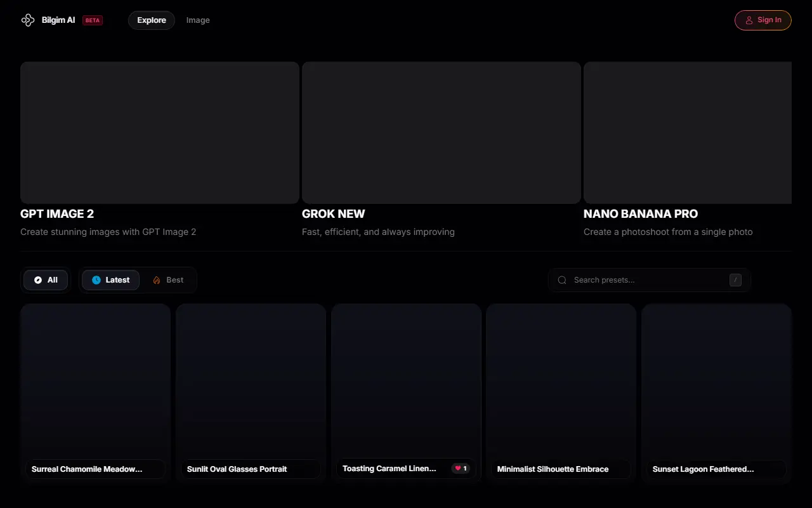This screenshot has height=508, width=812.
Task: Click 'Create stunning images with GPT Image 2'
Action: (x=108, y=232)
